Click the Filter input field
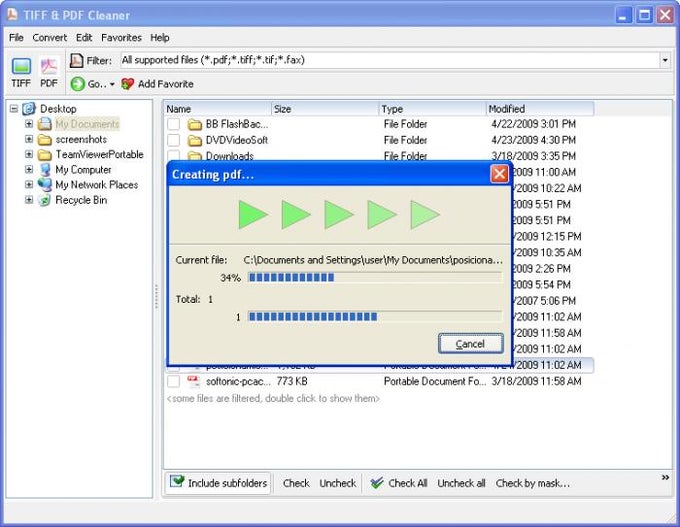The width and height of the screenshot is (680, 527). pos(389,60)
